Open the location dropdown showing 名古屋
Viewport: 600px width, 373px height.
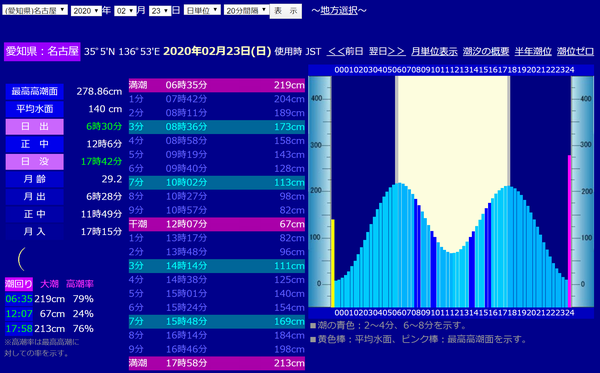[35, 10]
